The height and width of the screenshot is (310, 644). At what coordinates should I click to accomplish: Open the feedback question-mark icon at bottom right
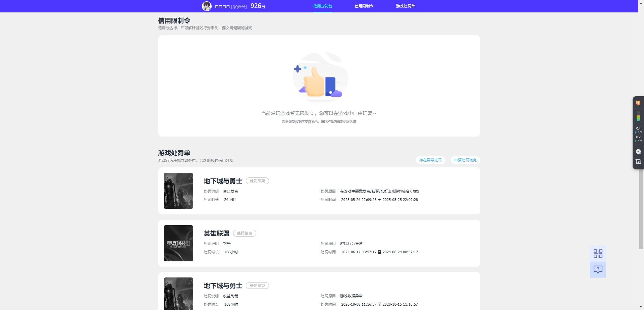click(598, 269)
